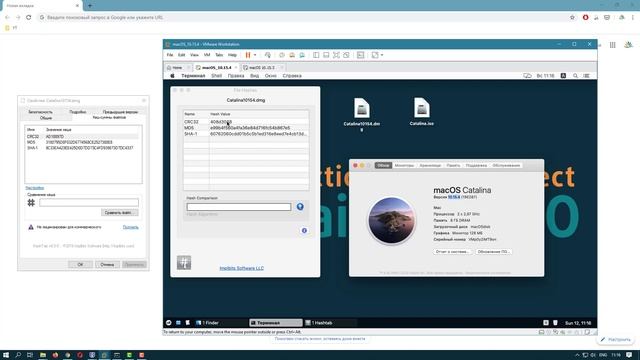Switch to Хранилище tab in About This Mac
Viewport: 640px width, 360px height.
[x=430, y=165]
